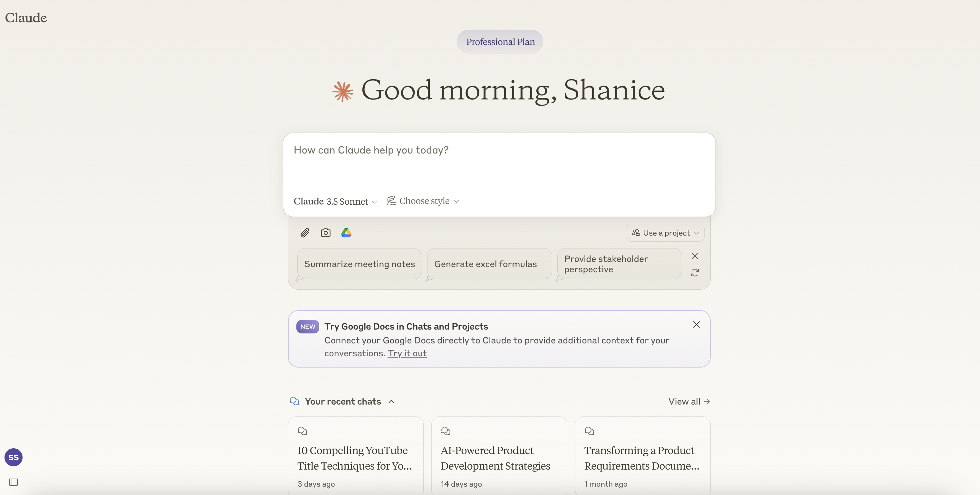
Task: Select the Summarize meeting notes suggestion
Action: (x=360, y=264)
